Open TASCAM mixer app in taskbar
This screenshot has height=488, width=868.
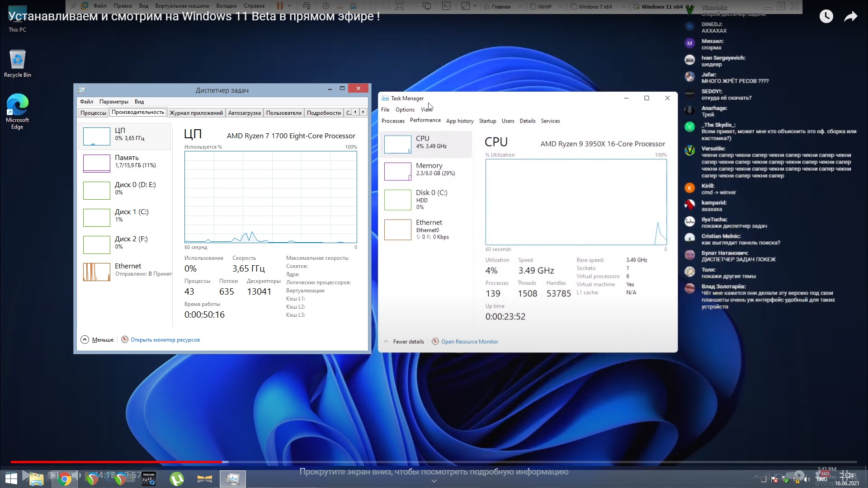149,479
